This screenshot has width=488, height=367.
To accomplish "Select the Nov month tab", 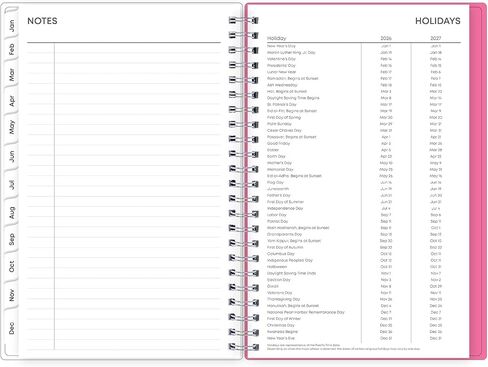I will coord(12,295).
